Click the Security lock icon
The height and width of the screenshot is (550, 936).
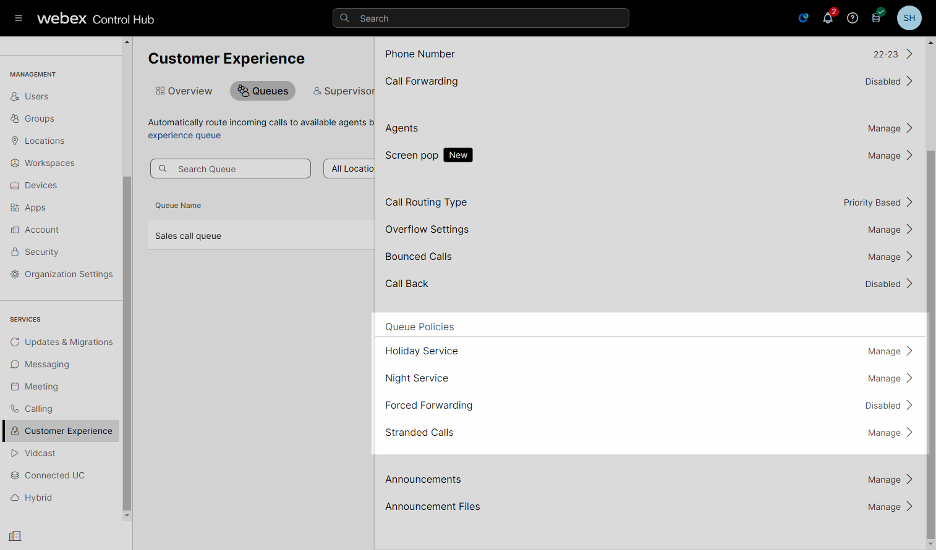tap(15, 251)
